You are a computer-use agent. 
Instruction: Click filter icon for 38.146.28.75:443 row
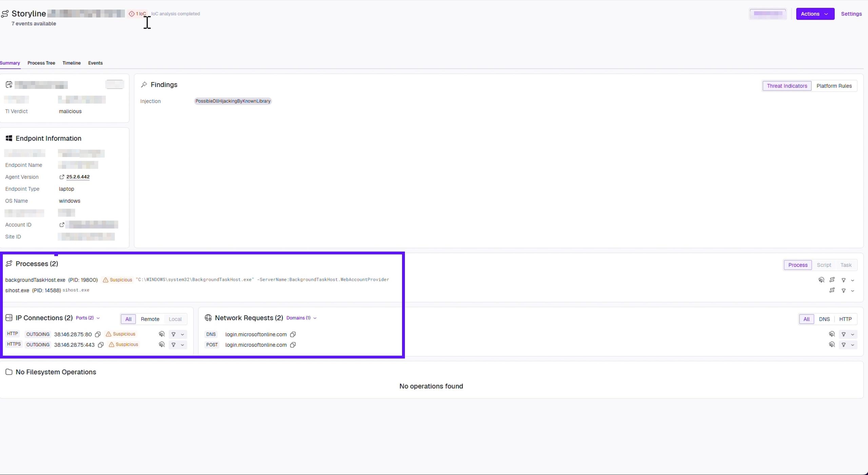click(x=174, y=345)
